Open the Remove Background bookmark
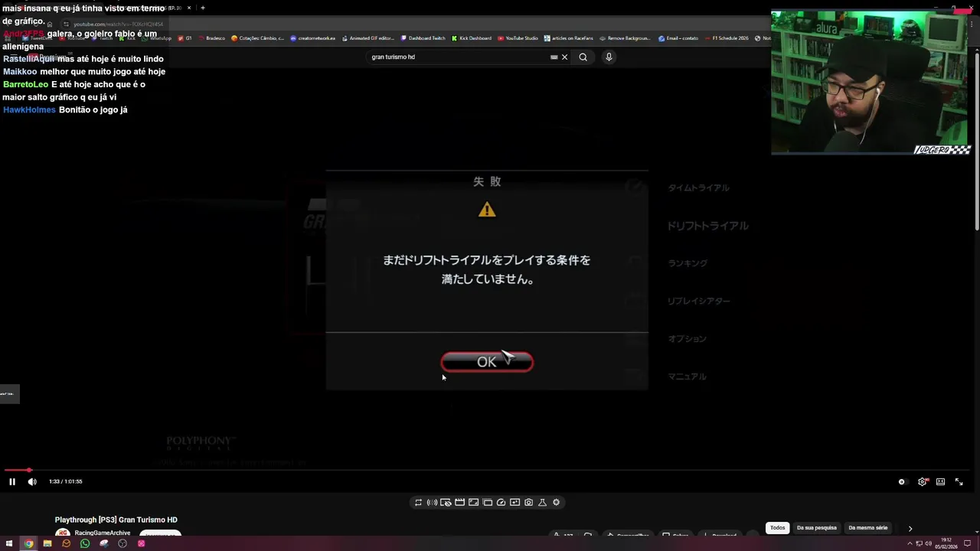The image size is (980, 551). click(625, 38)
